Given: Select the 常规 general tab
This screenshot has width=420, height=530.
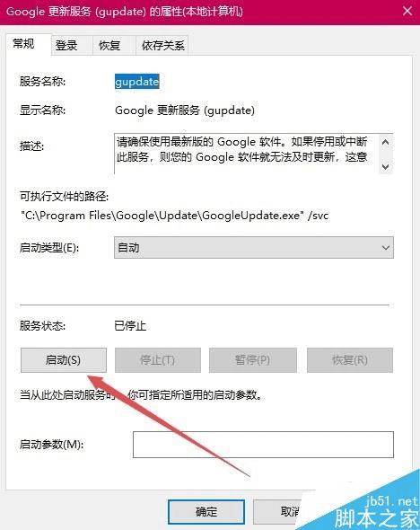Looking at the screenshot, I should coord(23,44).
